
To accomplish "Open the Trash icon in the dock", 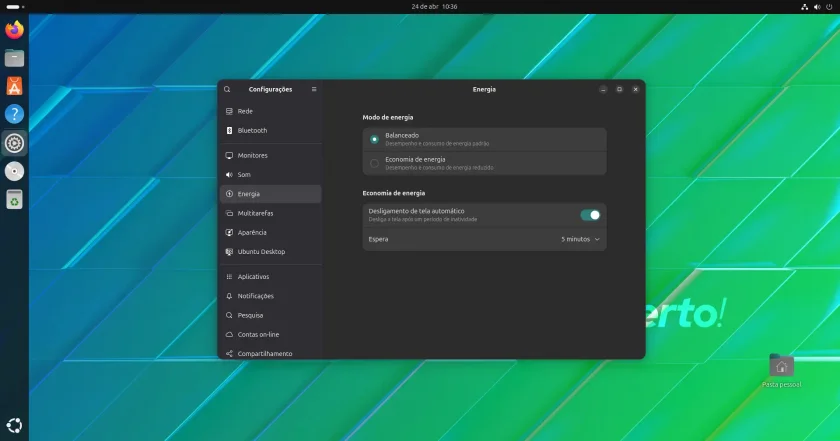I will pyautogui.click(x=14, y=199).
